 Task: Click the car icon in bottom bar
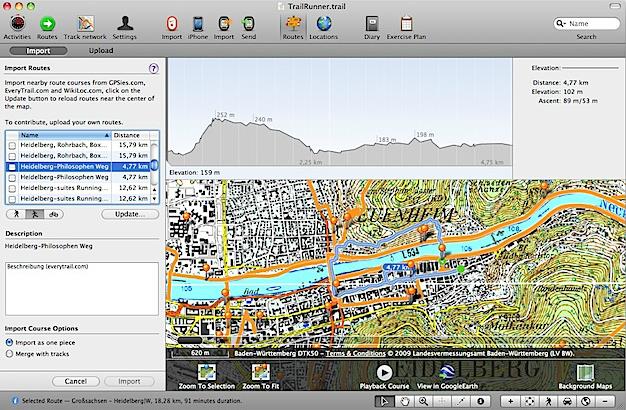point(567,401)
